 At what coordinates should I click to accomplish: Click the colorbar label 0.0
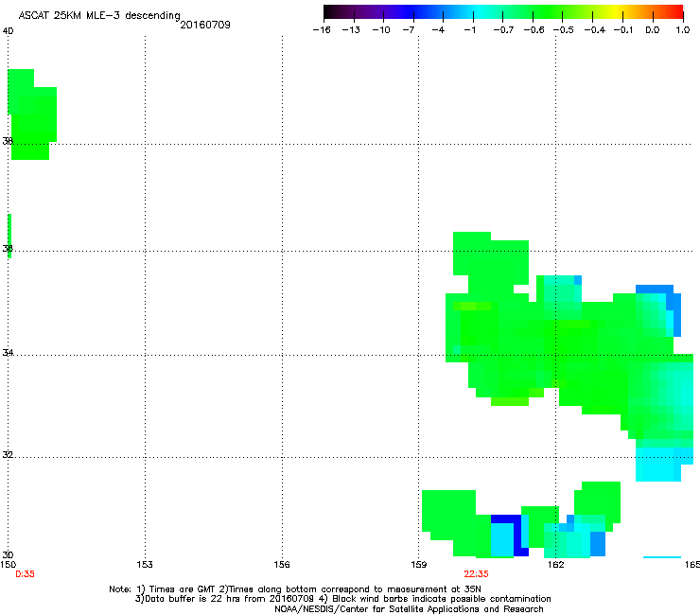click(x=653, y=30)
